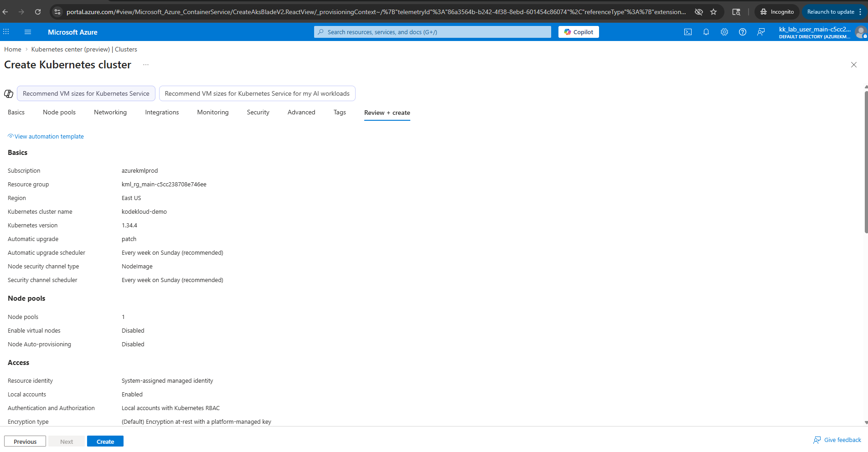Open the Microsoft apps grid launcher

point(6,32)
